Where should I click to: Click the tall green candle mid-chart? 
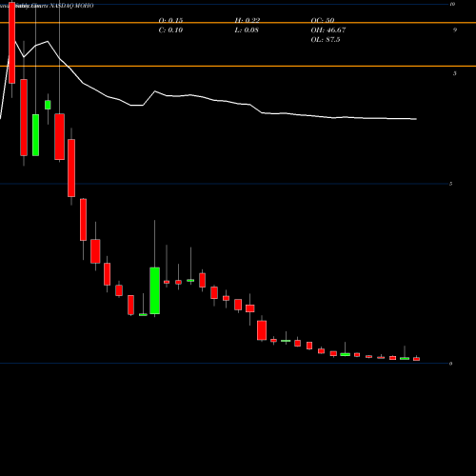point(155,290)
